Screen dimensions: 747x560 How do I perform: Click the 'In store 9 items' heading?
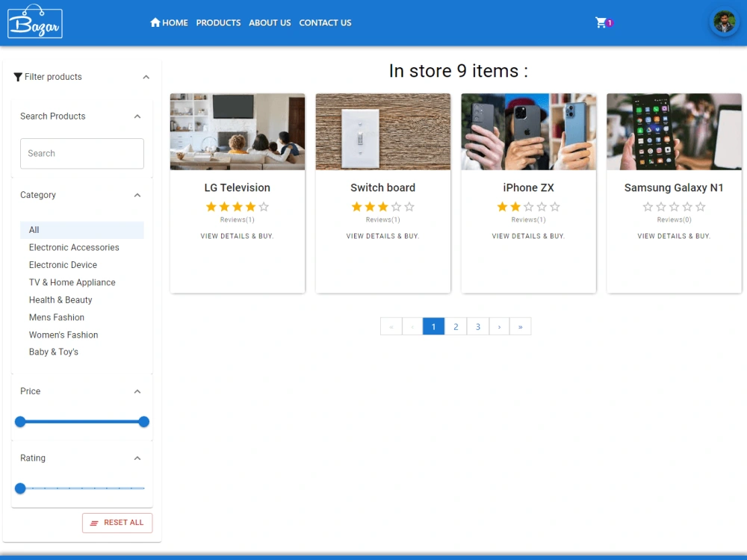click(x=459, y=71)
